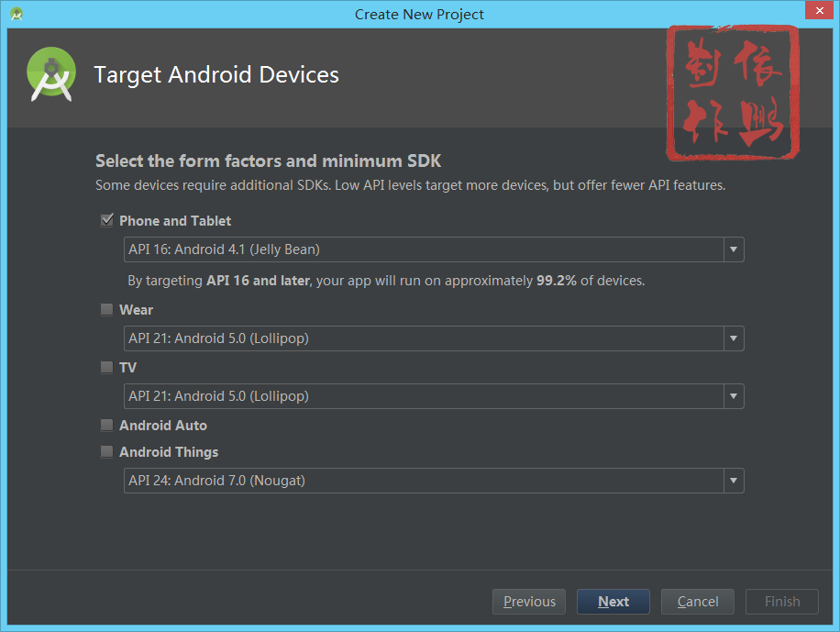Screen dimensions: 840x632
Task: Proceed with the Next button
Action: pos(613,602)
